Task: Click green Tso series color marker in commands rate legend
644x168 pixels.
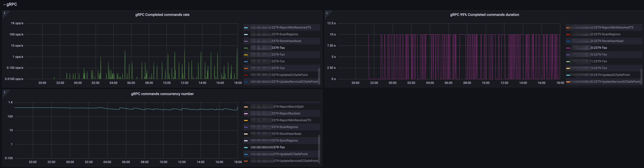Action: pyautogui.click(x=246, y=48)
